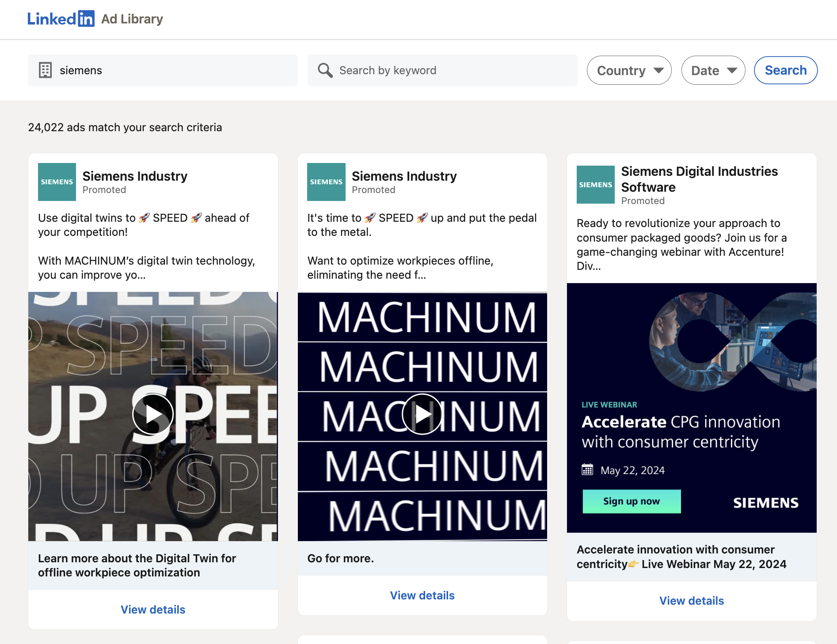
Task: Expand the Date filter dropdown
Action: 713,70
